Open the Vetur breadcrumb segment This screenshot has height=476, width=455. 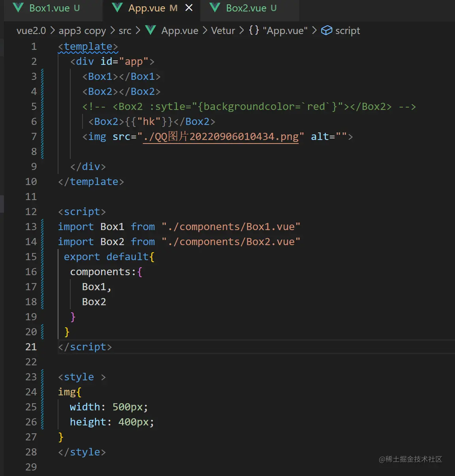tap(223, 31)
